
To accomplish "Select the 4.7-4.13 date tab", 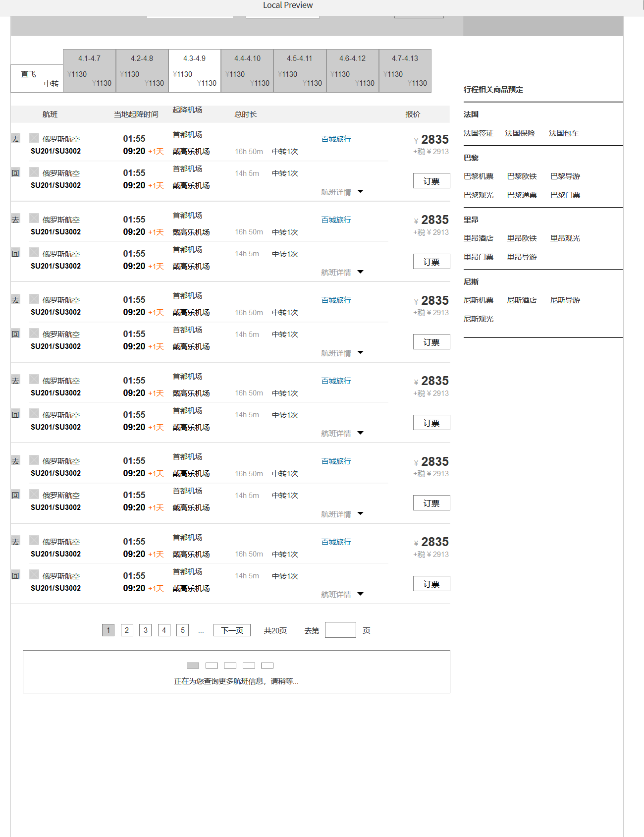I will click(405, 71).
